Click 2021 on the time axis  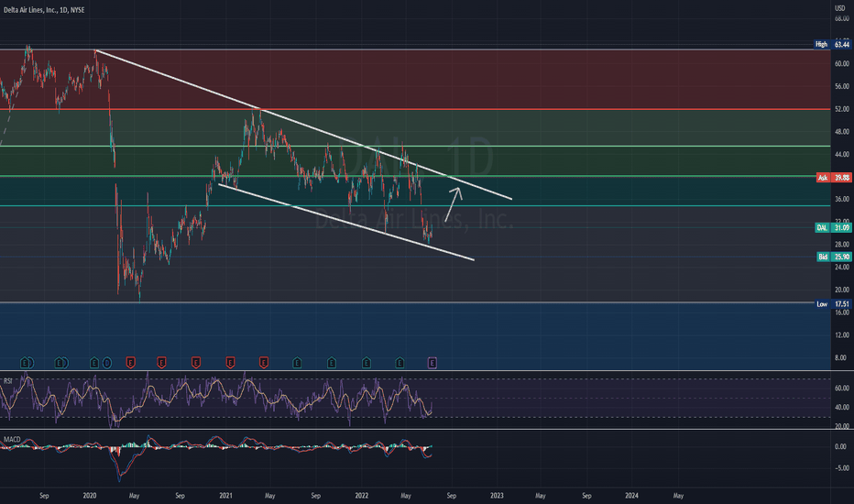coord(225,496)
